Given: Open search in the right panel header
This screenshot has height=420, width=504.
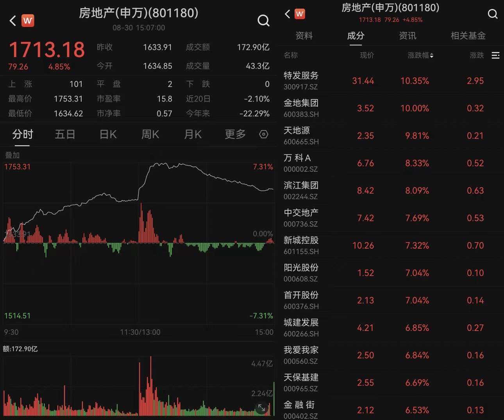Looking at the screenshot, I should coord(493,14).
